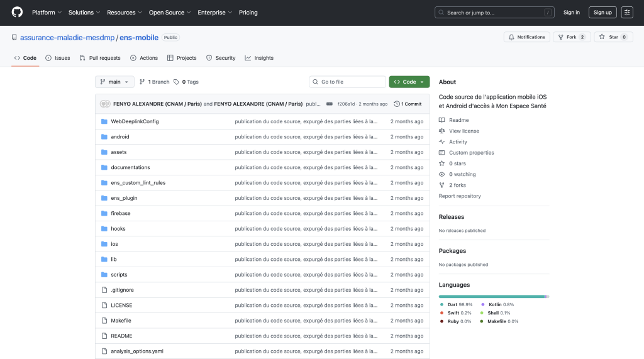Star the ens-mobile repository

[x=613, y=37]
